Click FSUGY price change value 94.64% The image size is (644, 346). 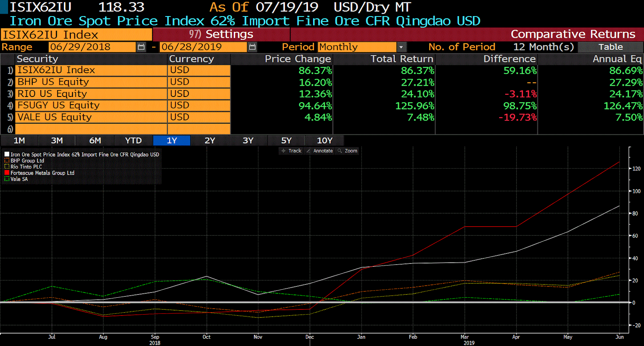click(315, 106)
